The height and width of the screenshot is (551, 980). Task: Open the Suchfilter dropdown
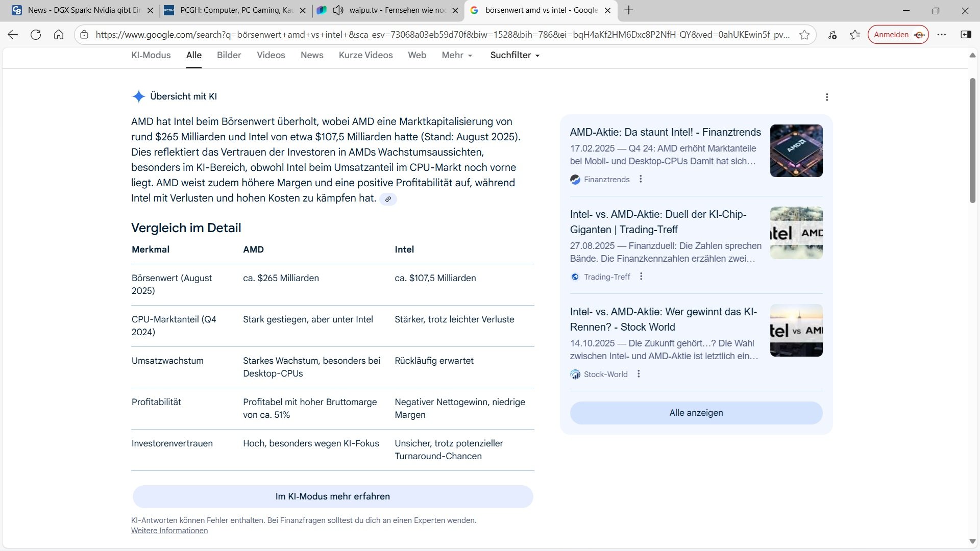(x=514, y=55)
